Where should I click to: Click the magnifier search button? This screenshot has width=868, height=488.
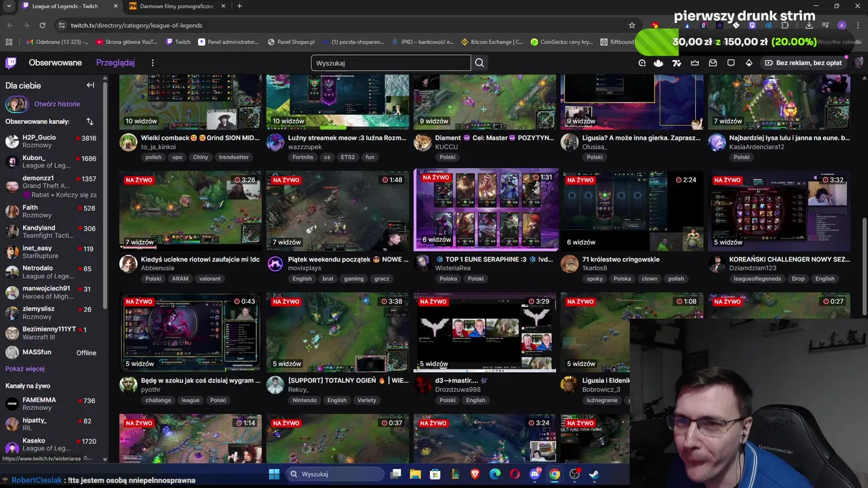(479, 63)
